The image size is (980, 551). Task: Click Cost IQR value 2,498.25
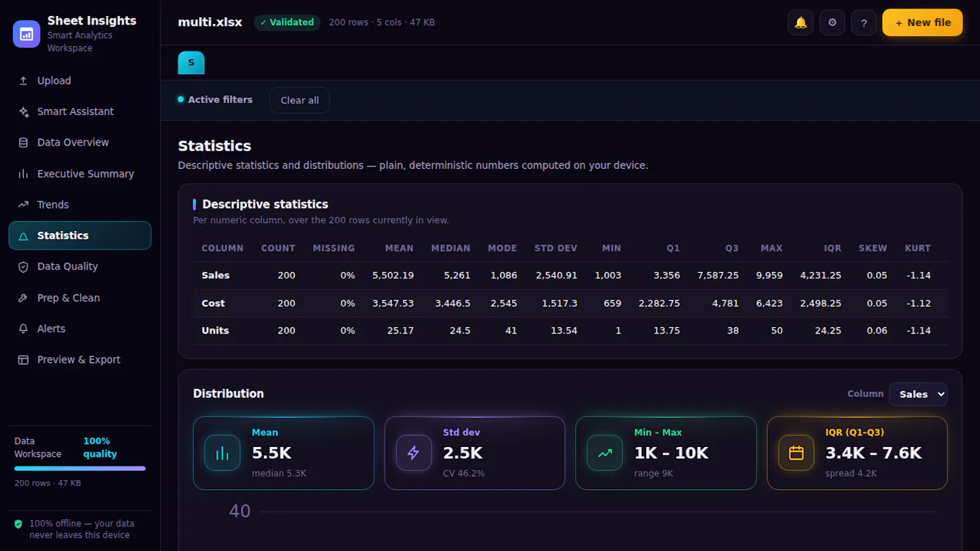tap(821, 304)
